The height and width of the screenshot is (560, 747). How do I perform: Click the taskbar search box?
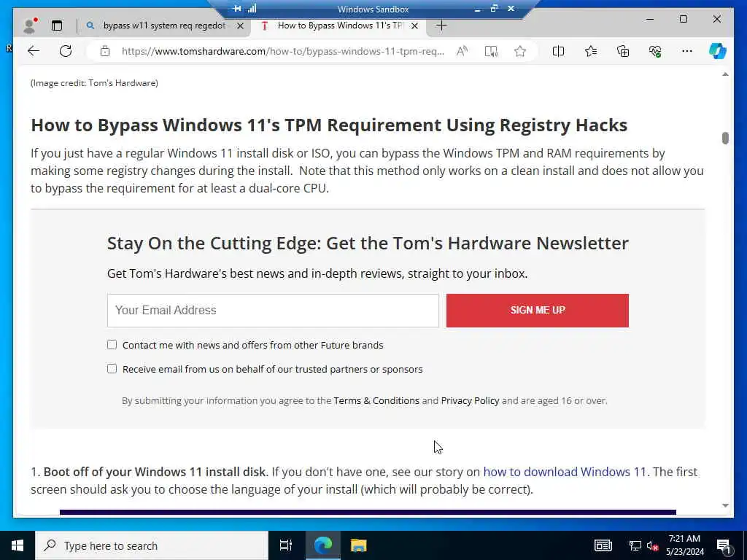pyautogui.click(x=152, y=545)
